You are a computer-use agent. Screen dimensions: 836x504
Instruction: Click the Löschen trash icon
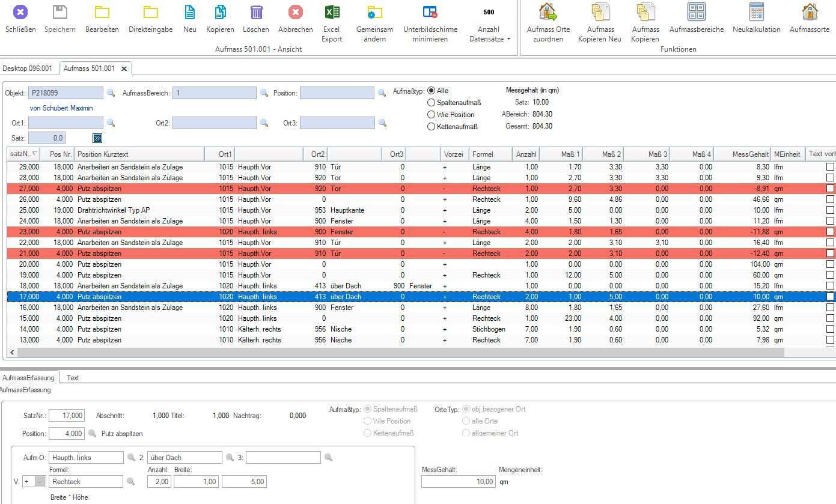(x=256, y=13)
